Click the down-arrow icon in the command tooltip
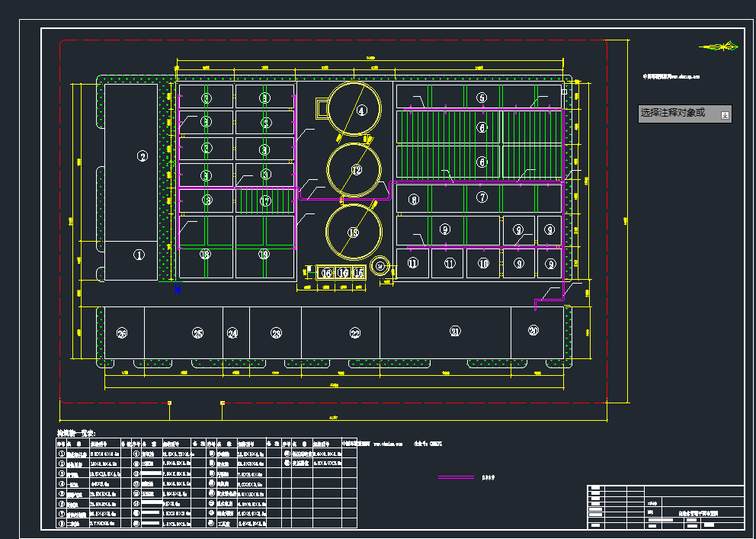The image size is (756, 539). [725, 115]
